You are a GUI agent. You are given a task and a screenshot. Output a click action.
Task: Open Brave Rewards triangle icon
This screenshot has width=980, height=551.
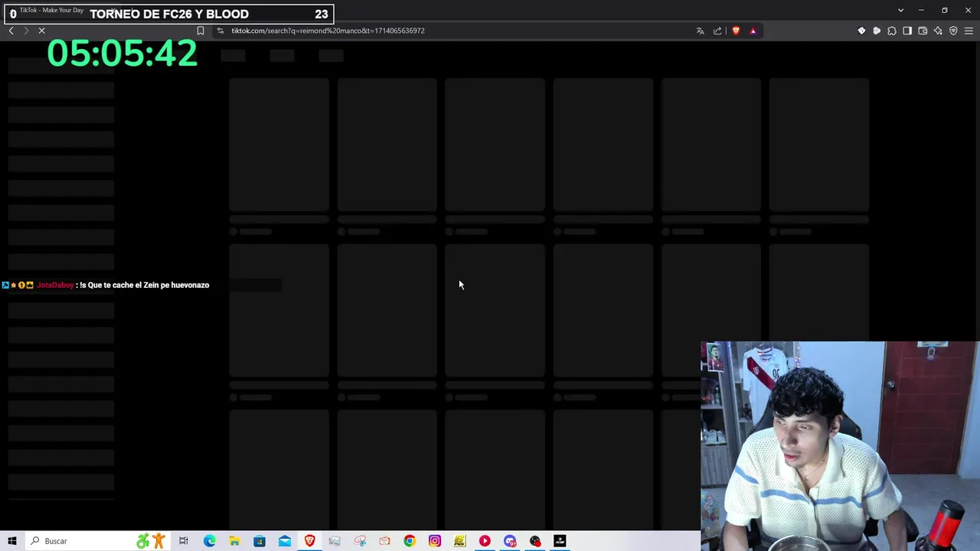coord(753,31)
